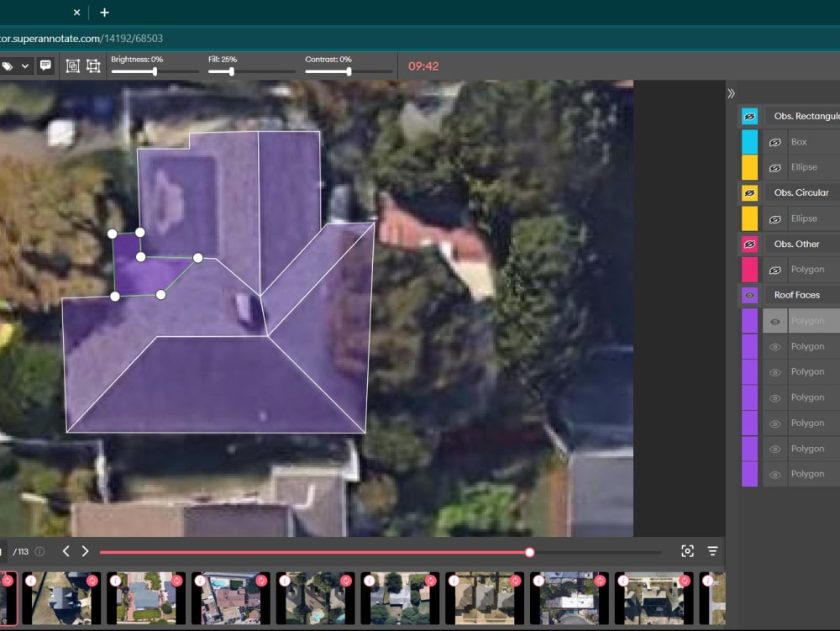Screen dimensions: 840x631
Task: Unhide the Obs. Circular group
Action: 748,192
